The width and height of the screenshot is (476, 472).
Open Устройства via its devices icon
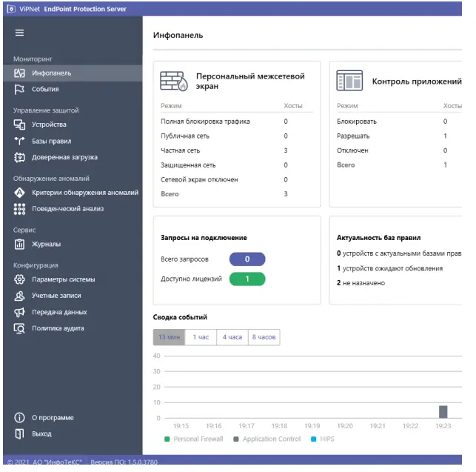coord(20,124)
